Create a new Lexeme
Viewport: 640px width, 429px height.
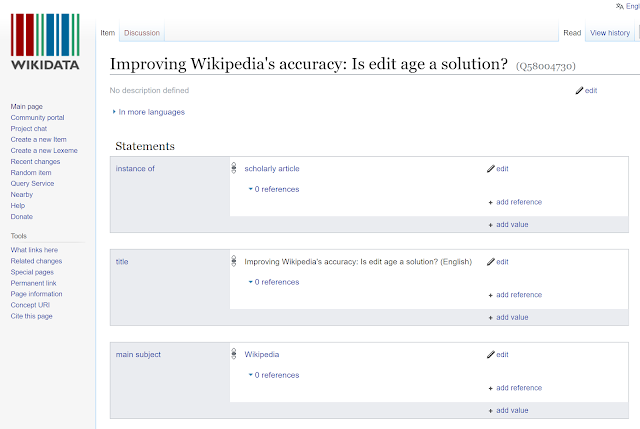tap(44, 151)
